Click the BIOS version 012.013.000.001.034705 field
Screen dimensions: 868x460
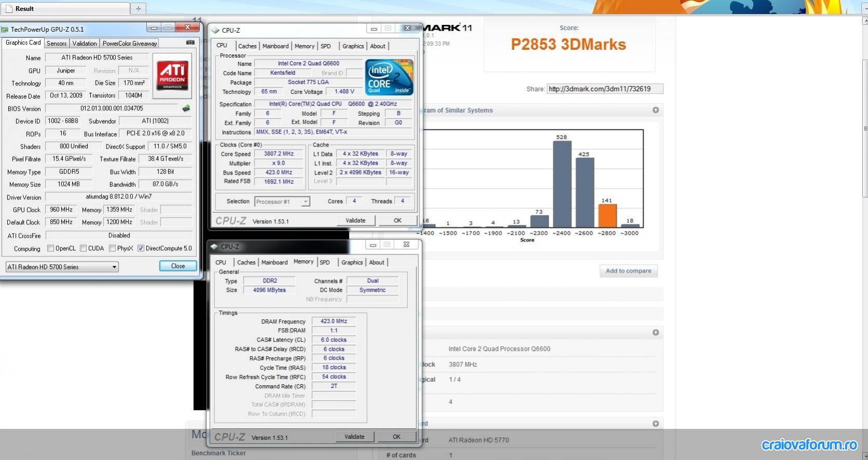pos(112,109)
